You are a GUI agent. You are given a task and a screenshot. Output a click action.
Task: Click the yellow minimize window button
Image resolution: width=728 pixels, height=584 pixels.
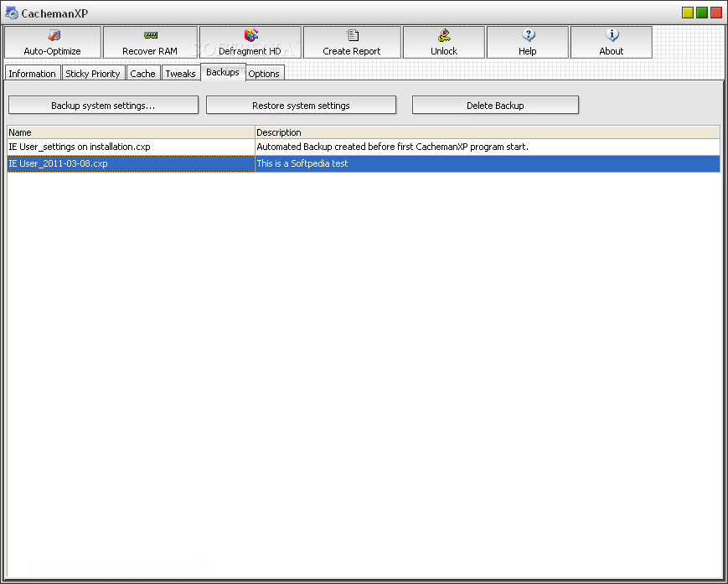688,13
